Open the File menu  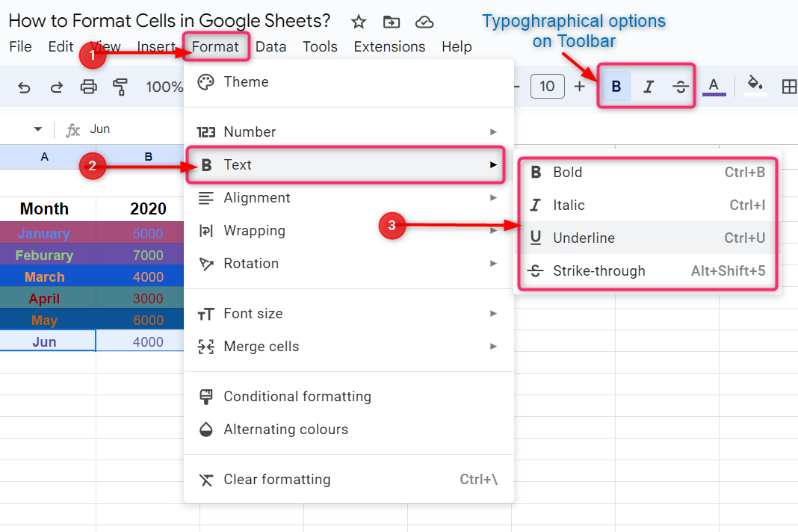(20, 47)
